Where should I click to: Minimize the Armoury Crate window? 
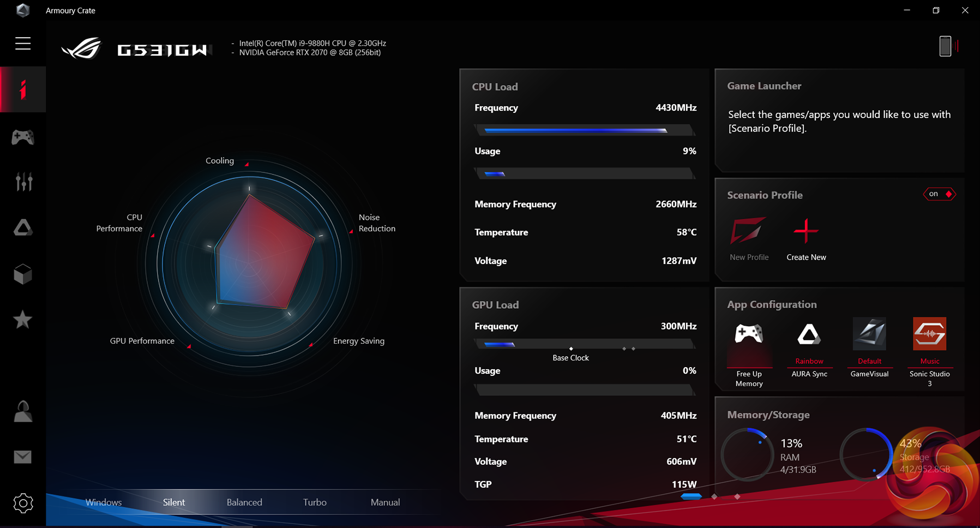click(x=907, y=10)
